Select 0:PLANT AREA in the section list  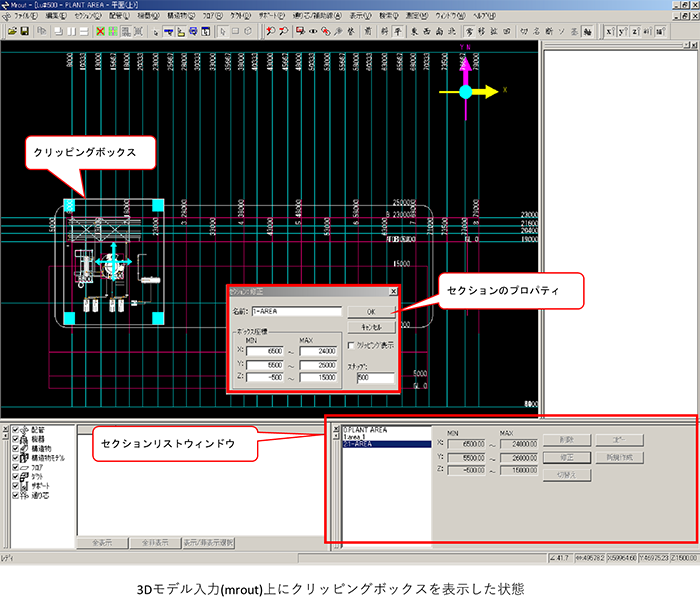click(x=369, y=429)
